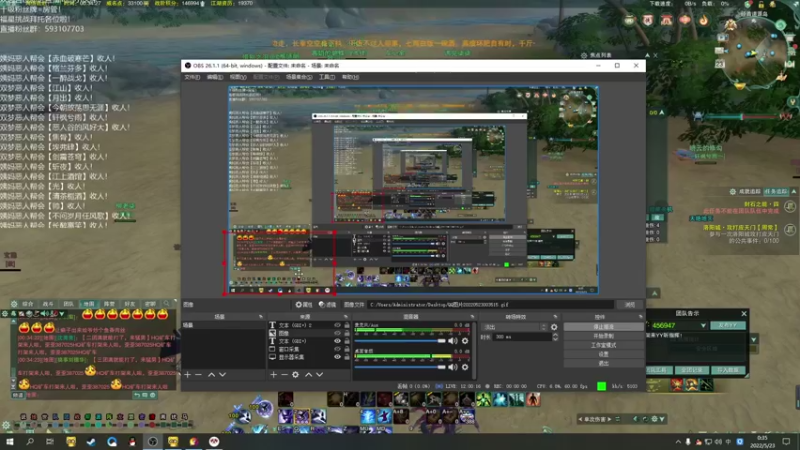Open game chat settings gear beside 综合 tab

point(14,304)
